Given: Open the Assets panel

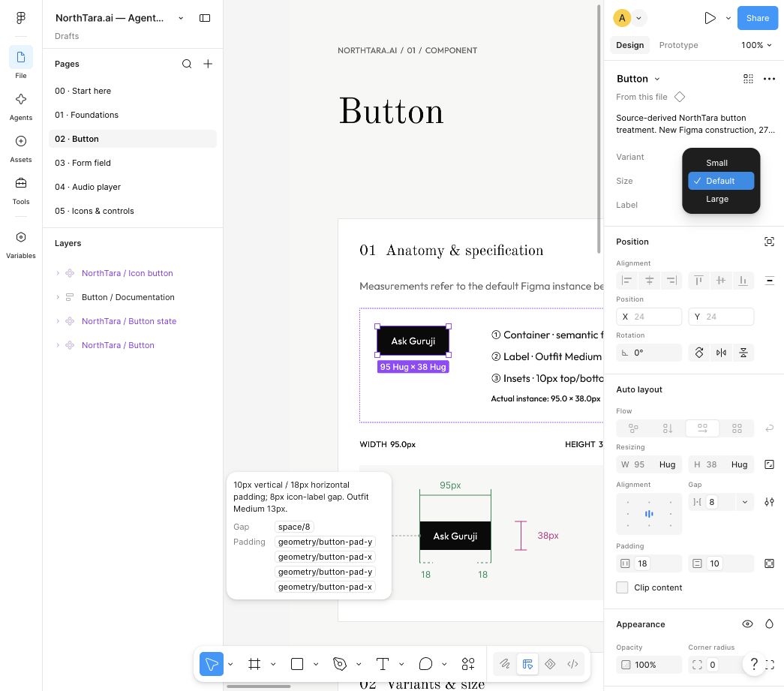Looking at the screenshot, I should pyautogui.click(x=20, y=148).
